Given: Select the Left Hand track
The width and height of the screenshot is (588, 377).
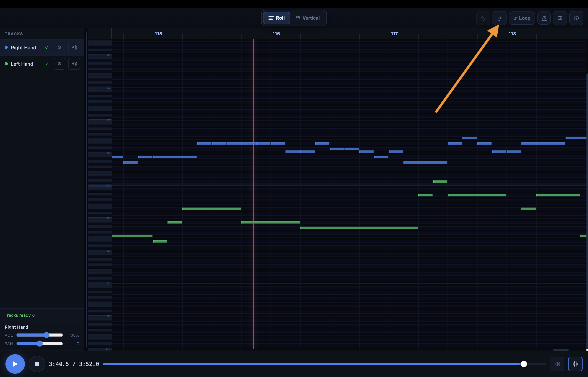Looking at the screenshot, I should pyautogui.click(x=22, y=64).
